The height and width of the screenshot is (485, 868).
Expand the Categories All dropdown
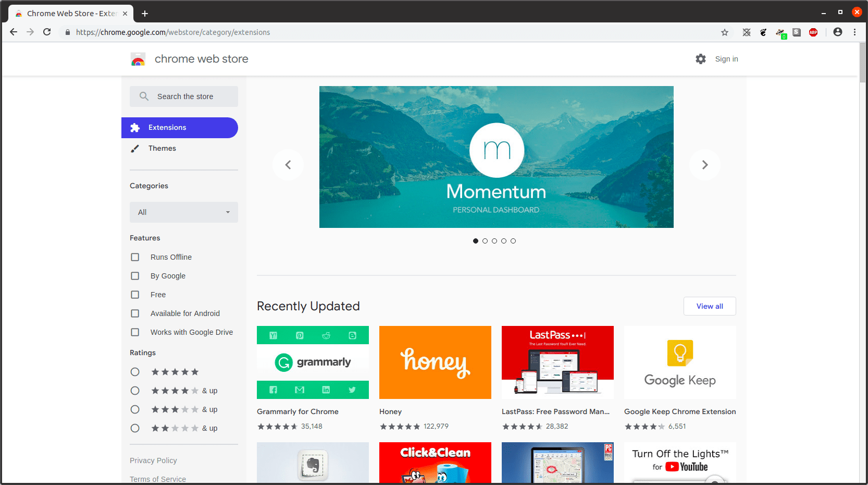184,212
